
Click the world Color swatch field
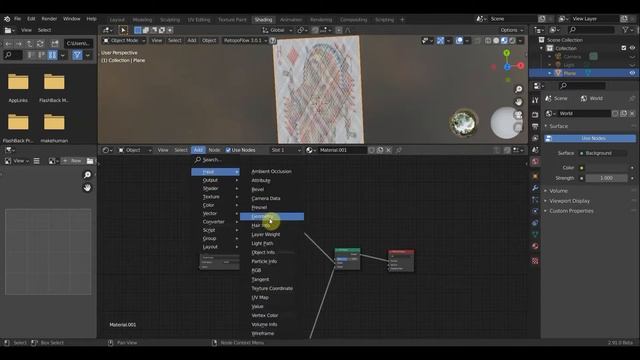[x=606, y=168]
